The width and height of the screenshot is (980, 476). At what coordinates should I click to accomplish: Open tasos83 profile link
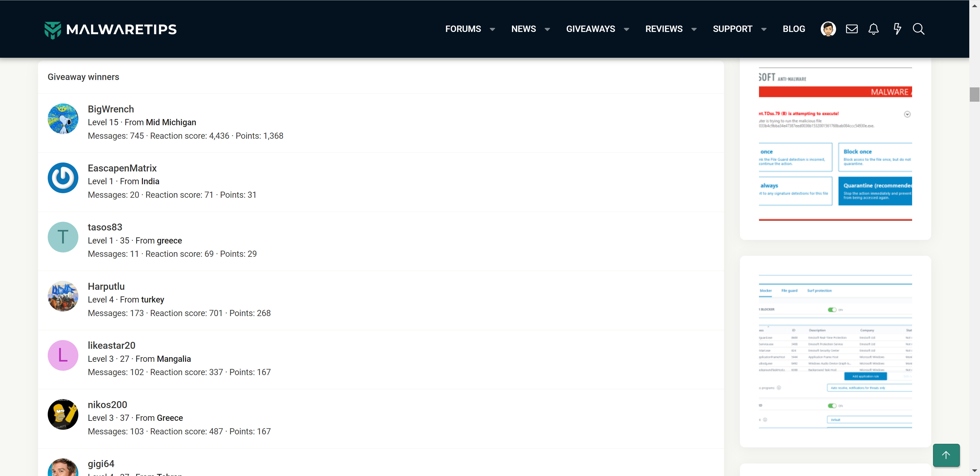coord(105,227)
